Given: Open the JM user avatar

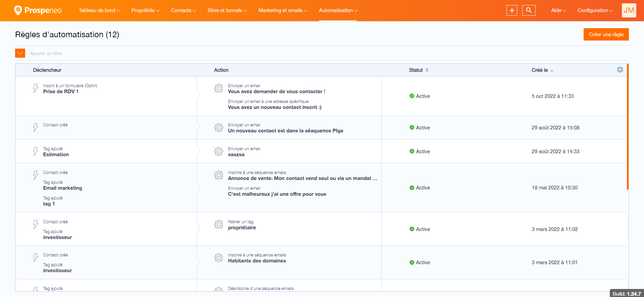Looking at the screenshot, I should pyautogui.click(x=629, y=10).
